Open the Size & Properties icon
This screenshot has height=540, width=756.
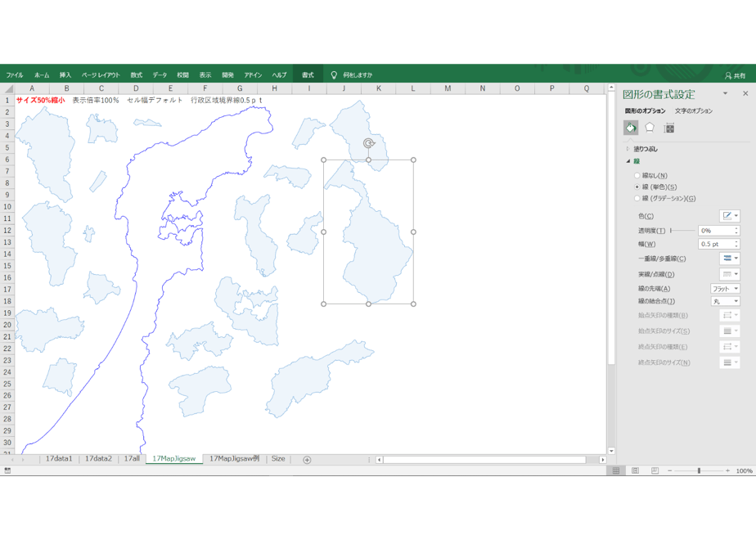point(668,128)
